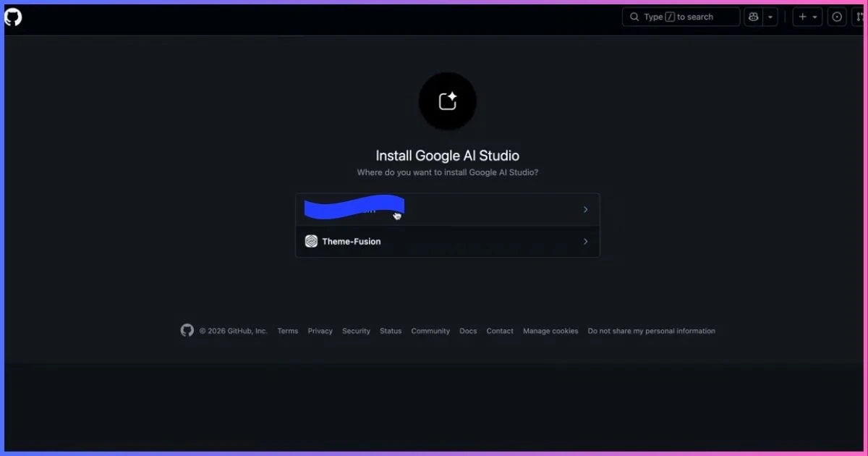
Task: Click the GitHub logo in the footer
Action: click(187, 331)
